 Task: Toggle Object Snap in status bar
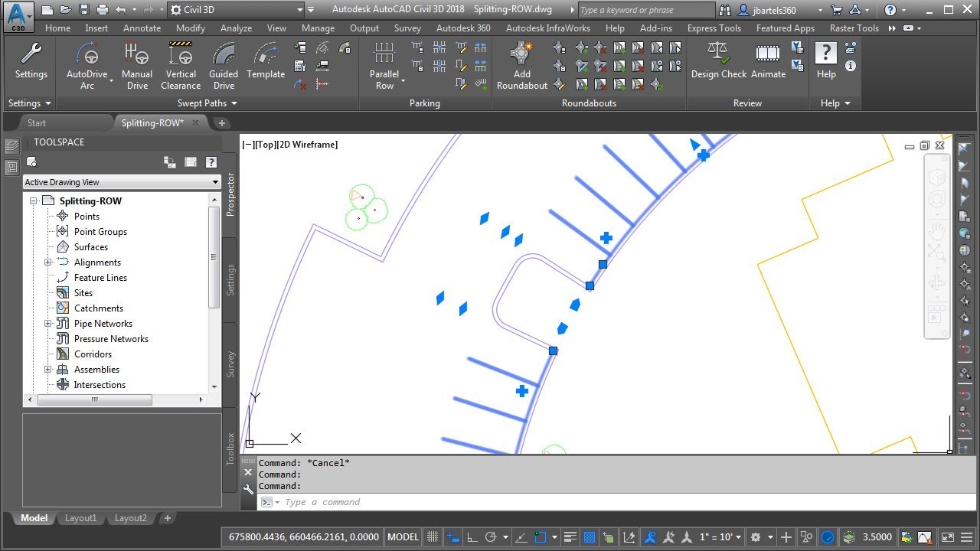coord(541,537)
